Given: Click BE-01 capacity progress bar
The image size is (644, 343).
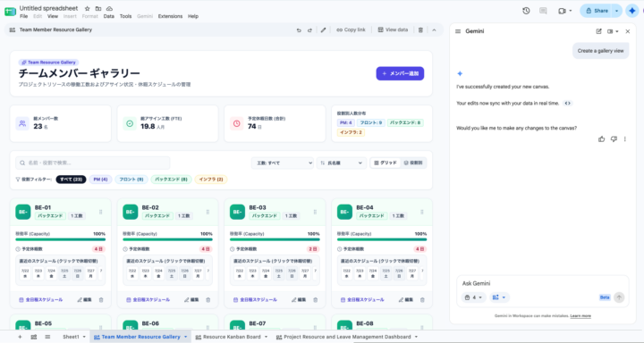Looking at the screenshot, I should coord(61,239).
